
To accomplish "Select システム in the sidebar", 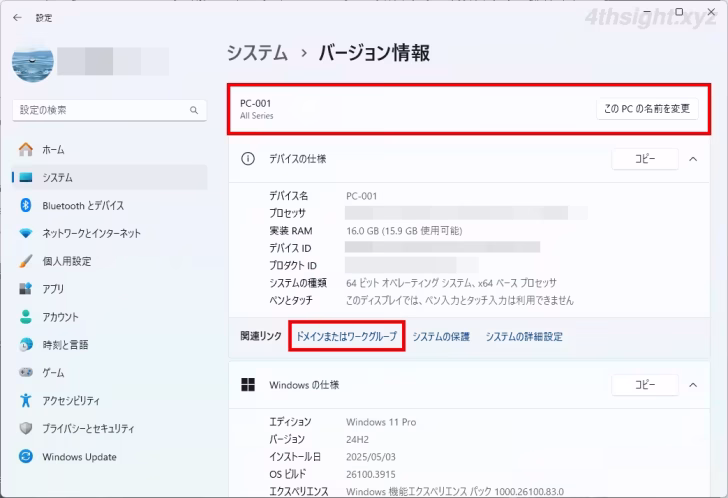I will [110, 177].
